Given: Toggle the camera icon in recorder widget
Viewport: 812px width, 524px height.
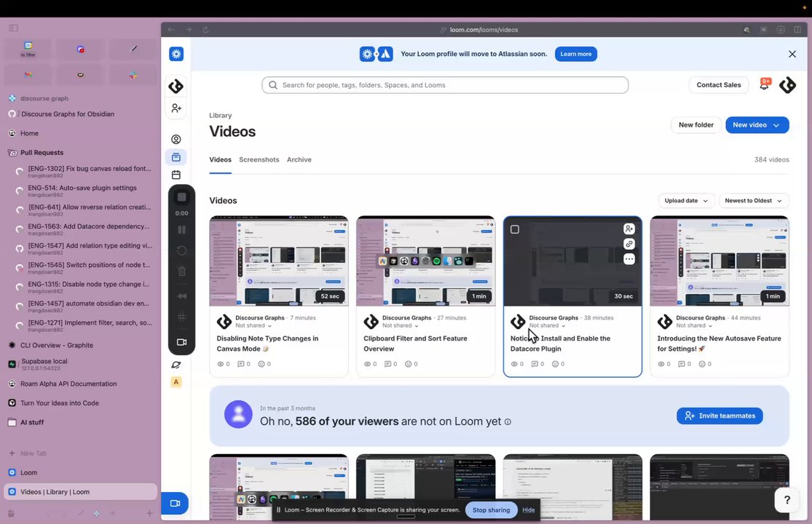Looking at the screenshot, I should [182, 342].
